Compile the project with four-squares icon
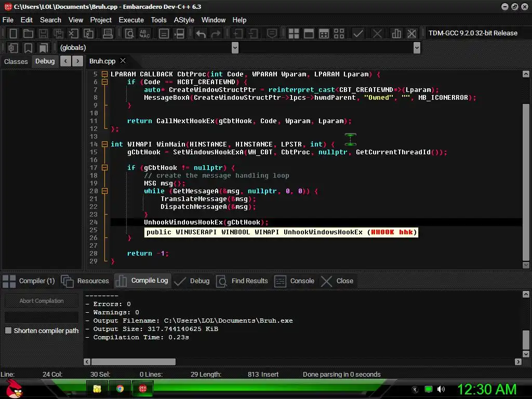The width and height of the screenshot is (532, 399). point(294,33)
